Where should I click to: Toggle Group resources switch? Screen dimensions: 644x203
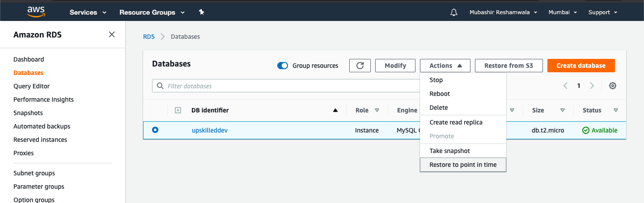283,66
